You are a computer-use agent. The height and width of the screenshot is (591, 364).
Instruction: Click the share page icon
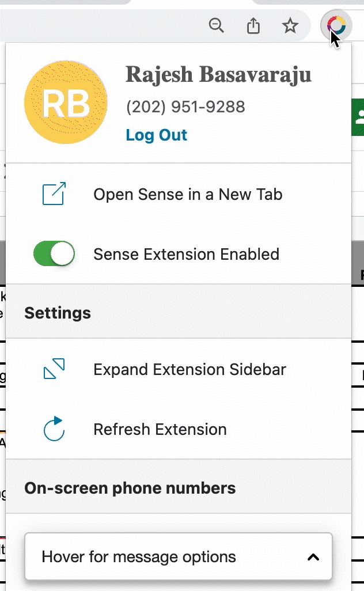click(x=253, y=25)
